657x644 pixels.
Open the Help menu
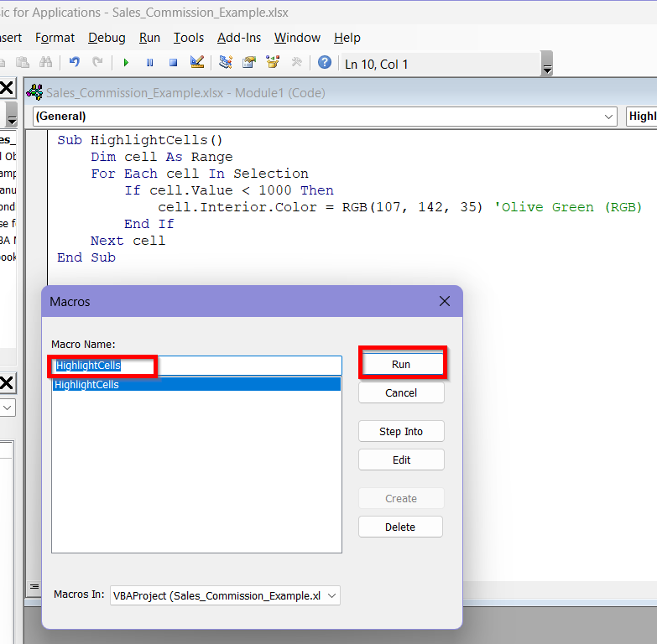tap(347, 38)
